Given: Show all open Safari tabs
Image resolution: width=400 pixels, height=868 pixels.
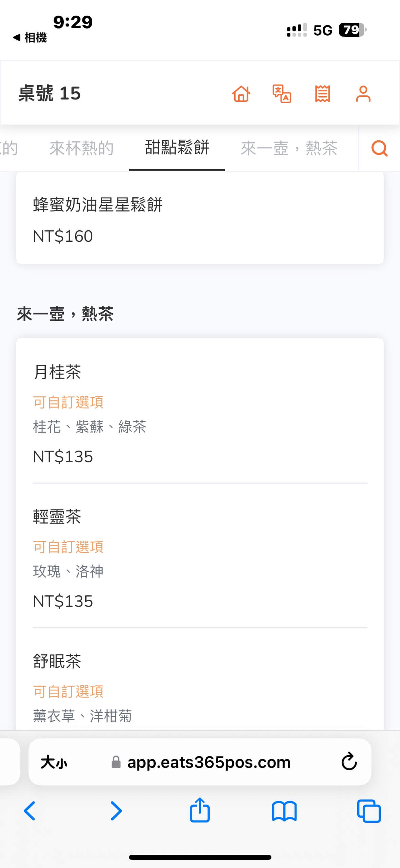Looking at the screenshot, I should 369,811.
